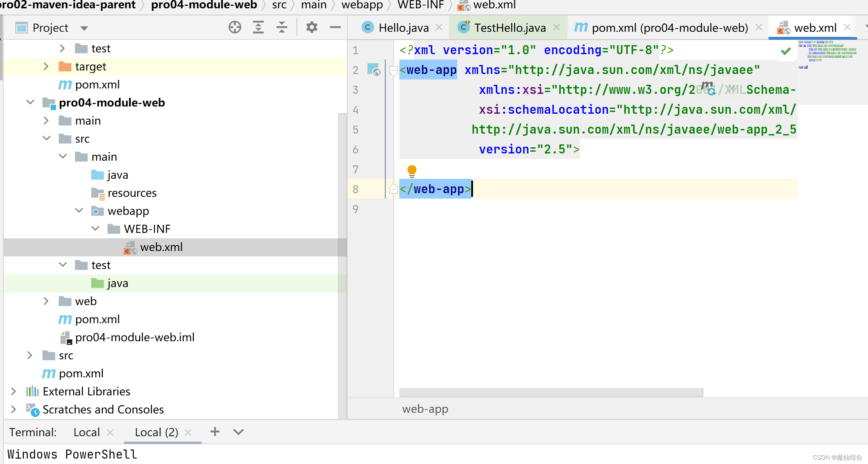
Task: Hide the Project tool window
Action: 335,27
